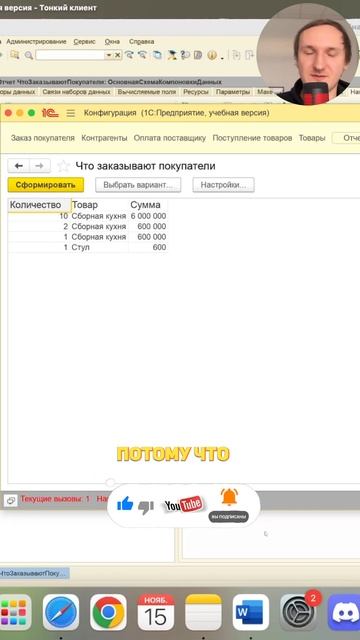This screenshot has width=360, height=640.
Task: Select the Количество column header
Action: 39,205
